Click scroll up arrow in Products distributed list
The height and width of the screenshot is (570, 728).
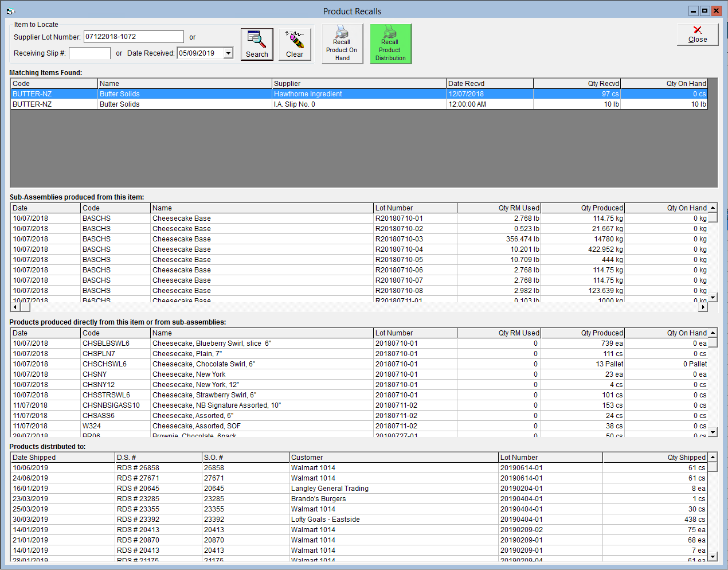tap(713, 458)
